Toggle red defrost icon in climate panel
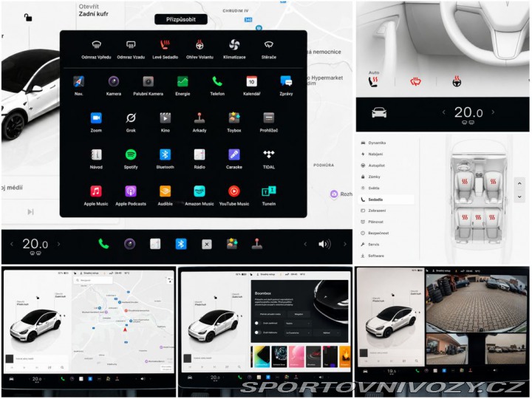 point(415,81)
